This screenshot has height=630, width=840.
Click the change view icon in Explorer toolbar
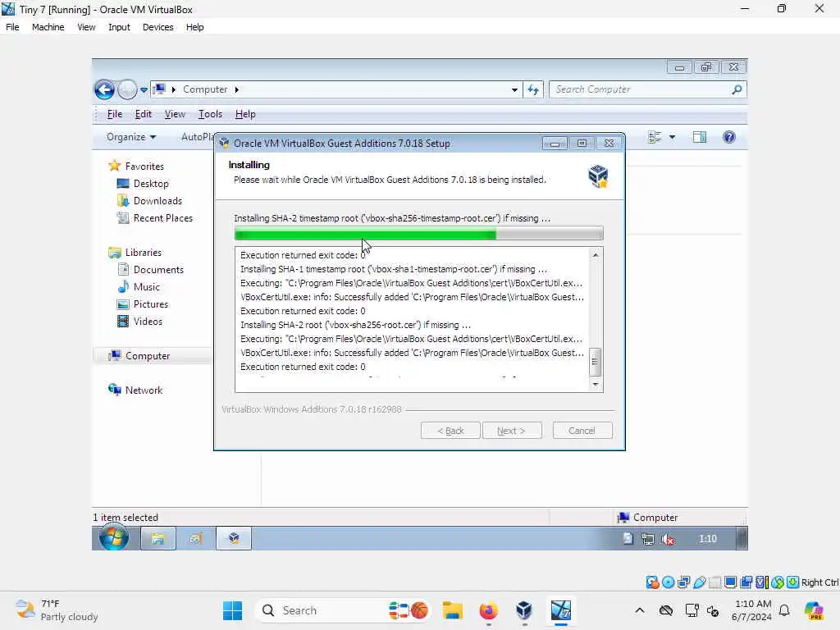655,137
